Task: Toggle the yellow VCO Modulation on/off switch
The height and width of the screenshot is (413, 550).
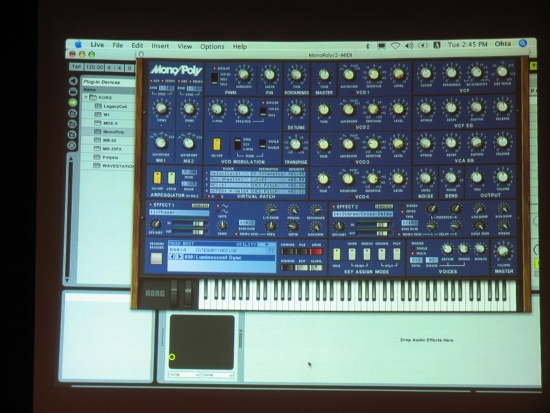Action: pyautogui.click(x=216, y=145)
